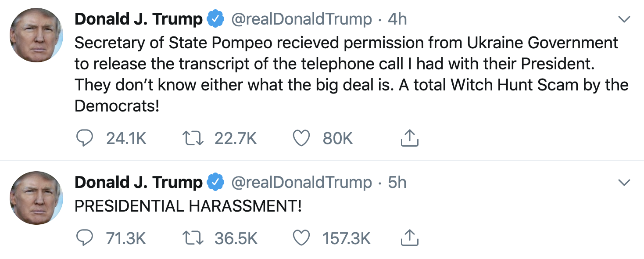Open profile photo on the 4h tweet
This screenshot has height=259, width=644.
coord(36,35)
